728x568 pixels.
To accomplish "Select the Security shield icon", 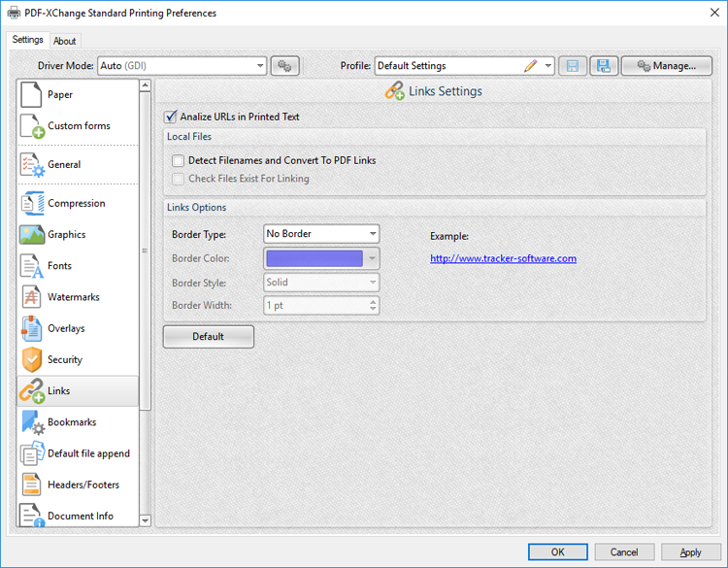I will point(32,359).
